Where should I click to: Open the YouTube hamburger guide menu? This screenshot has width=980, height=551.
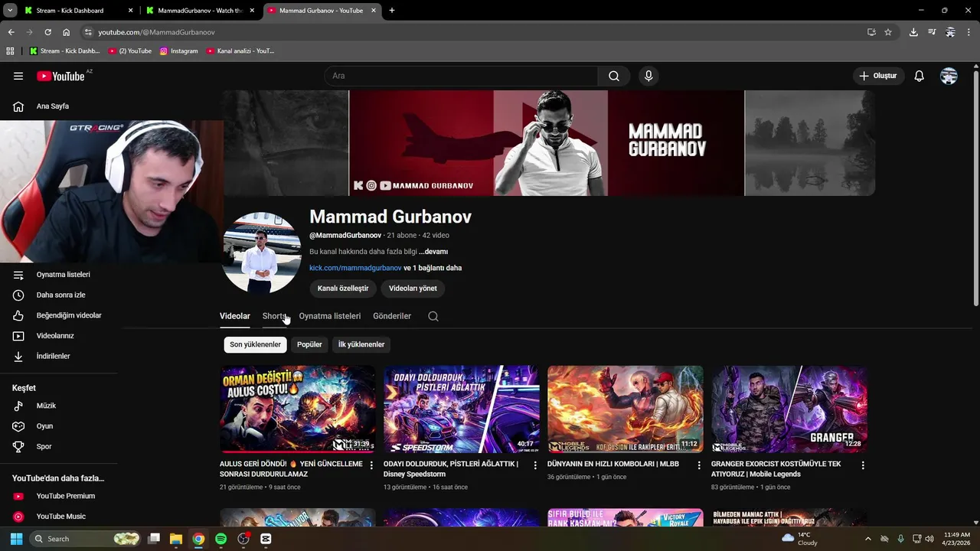tap(18, 76)
